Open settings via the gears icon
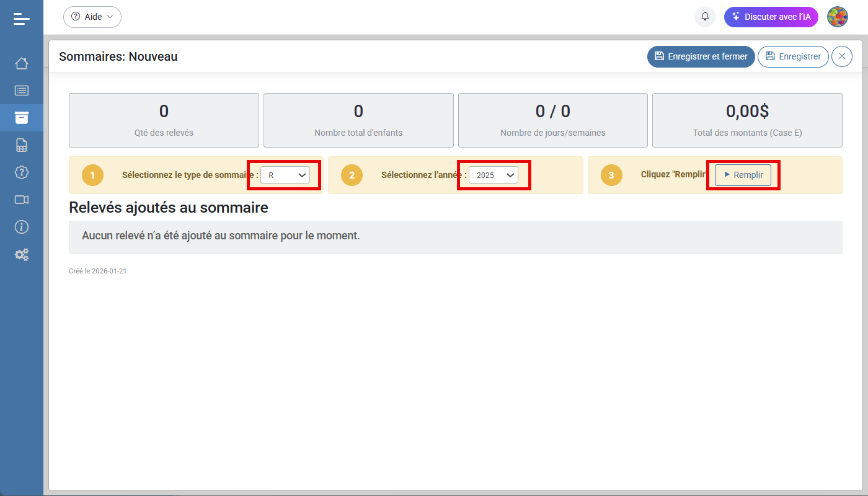The image size is (868, 496). (22, 254)
